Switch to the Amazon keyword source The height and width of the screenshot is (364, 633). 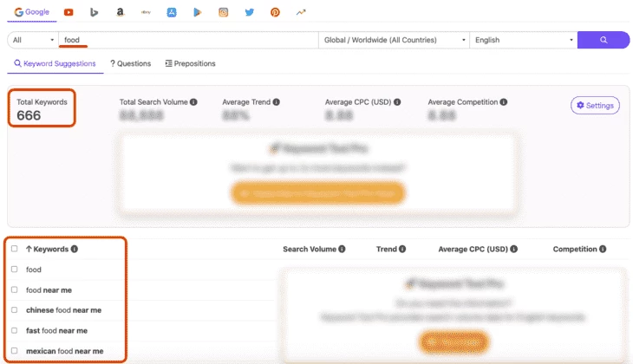(120, 12)
